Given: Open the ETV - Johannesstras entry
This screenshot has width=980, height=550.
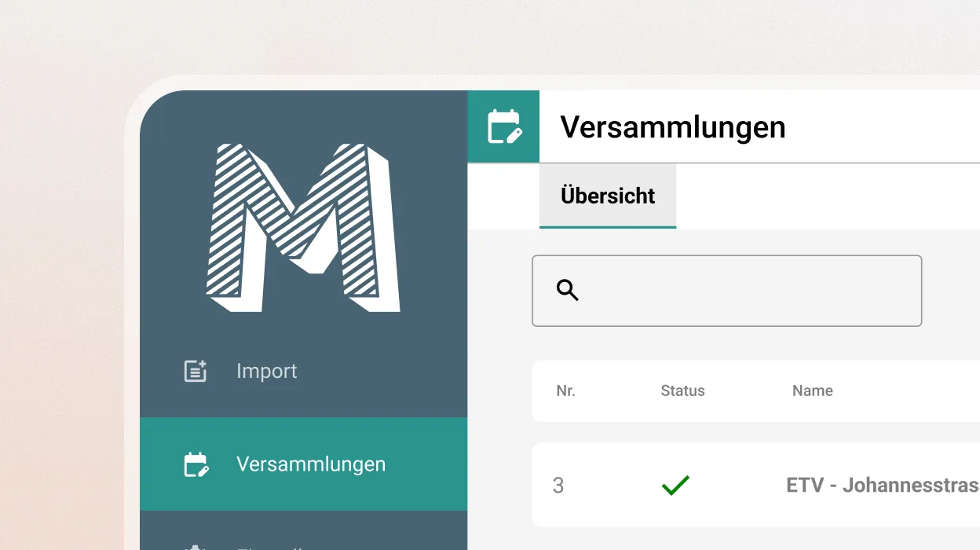Looking at the screenshot, I should pos(883,486).
